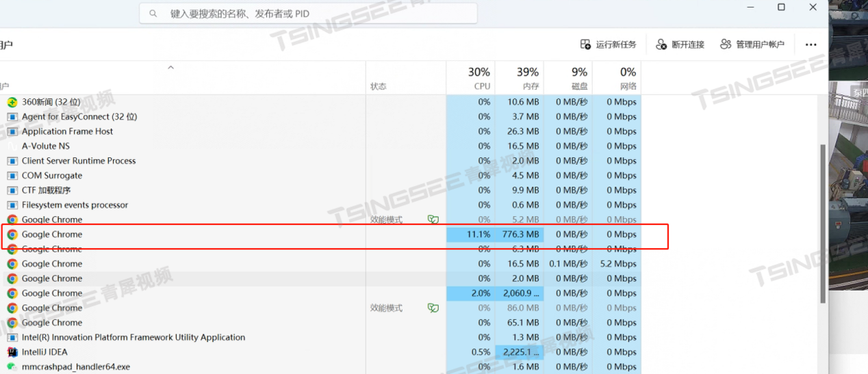Click the efficiency leaf icon in 86.0 MB Chrome row

[433, 308]
